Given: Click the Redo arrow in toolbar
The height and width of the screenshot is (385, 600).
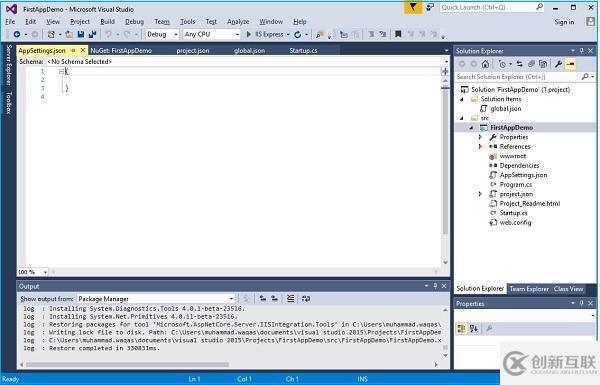Looking at the screenshot, I should (127, 34).
